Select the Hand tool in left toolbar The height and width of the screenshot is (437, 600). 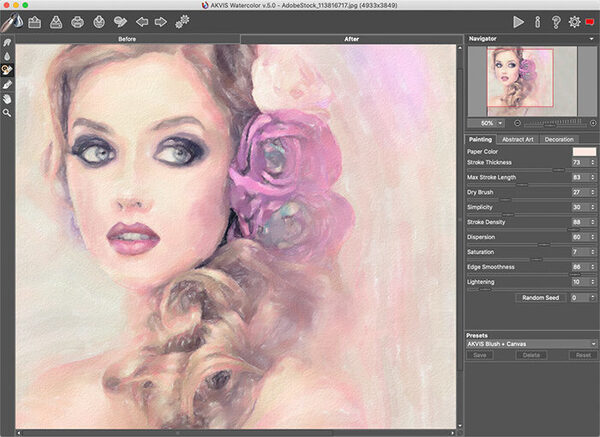(x=8, y=99)
